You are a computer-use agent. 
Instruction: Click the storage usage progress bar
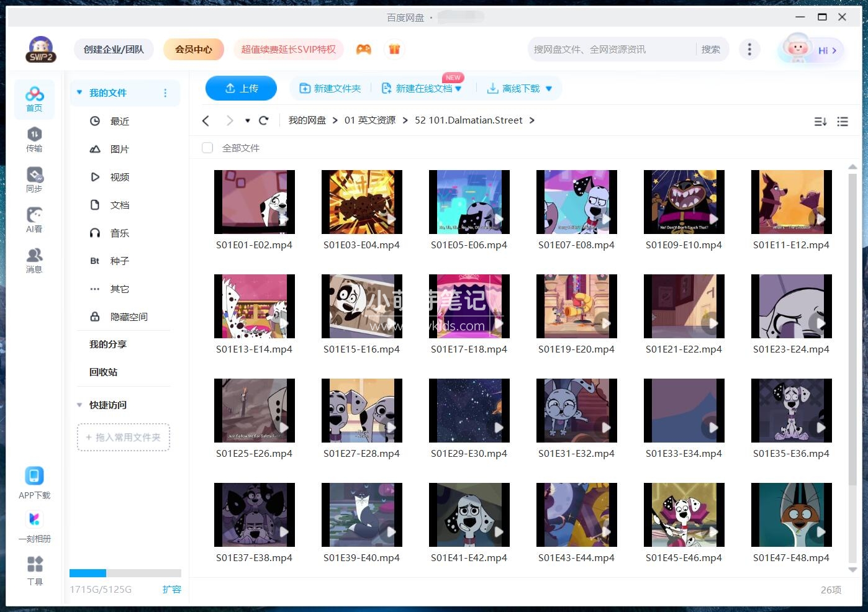[x=124, y=573]
